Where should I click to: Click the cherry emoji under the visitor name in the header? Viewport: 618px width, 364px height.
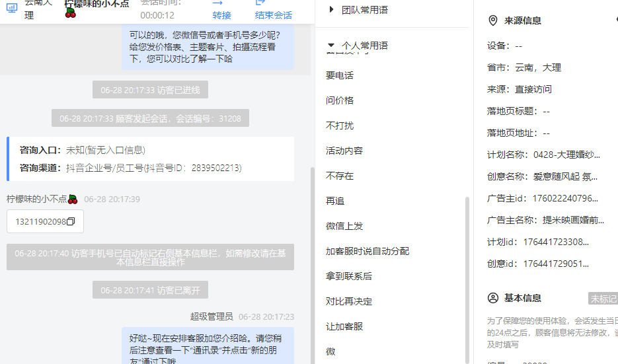point(71,13)
